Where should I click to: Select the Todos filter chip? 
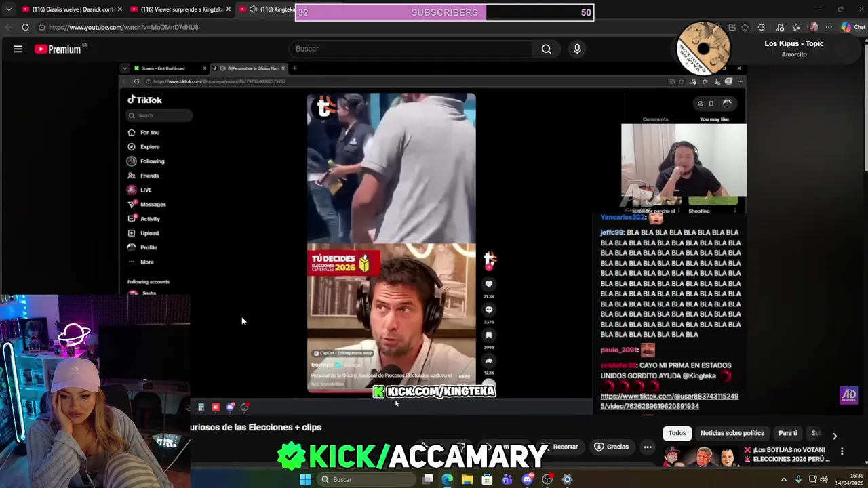click(677, 433)
